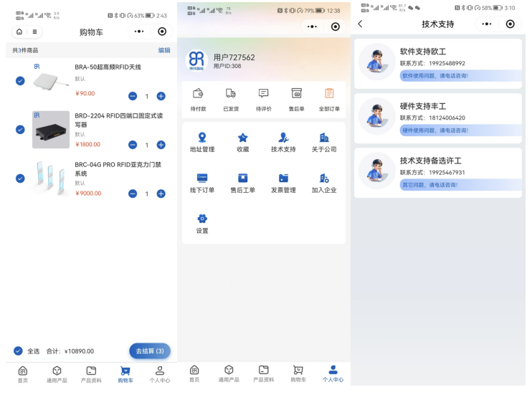
Task: Tap 软件使用问题，请电话咨询 banner
Action: (x=461, y=76)
